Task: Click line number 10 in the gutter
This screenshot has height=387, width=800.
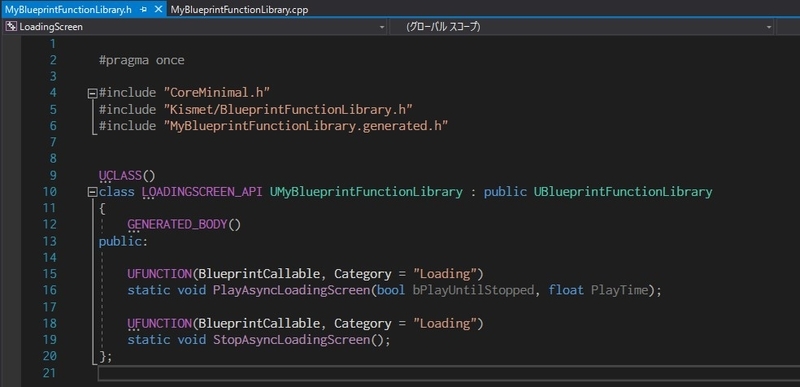Action: click(x=49, y=192)
